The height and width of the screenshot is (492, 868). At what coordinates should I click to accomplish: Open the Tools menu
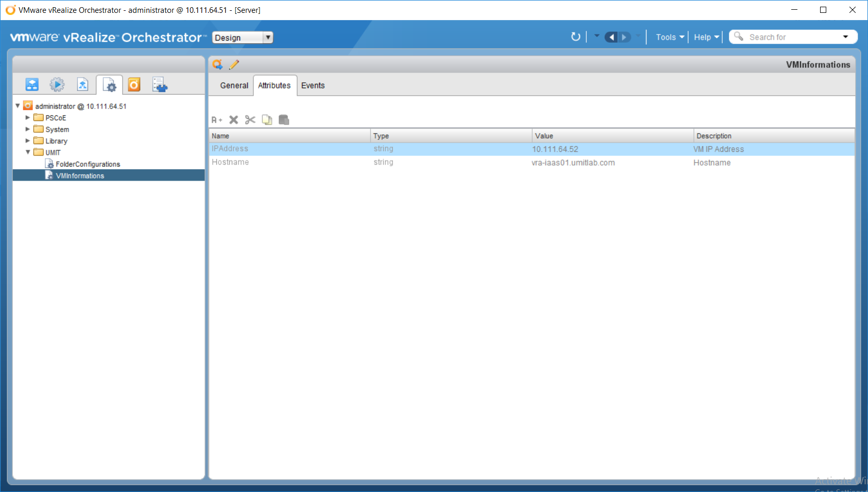pos(670,37)
